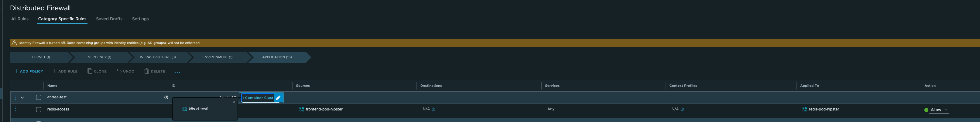This screenshot has height=122, width=980.
Task: Collapse the antrea-test policy section
Action: pos(22,98)
